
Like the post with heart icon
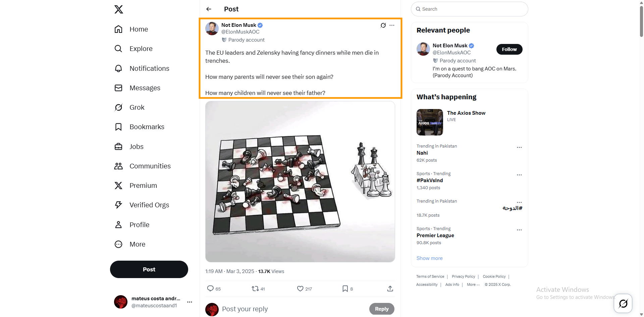[300, 288]
